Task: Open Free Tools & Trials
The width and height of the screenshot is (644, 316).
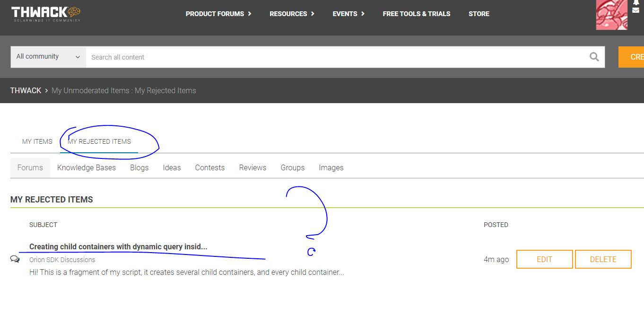Action: (417, 14)
